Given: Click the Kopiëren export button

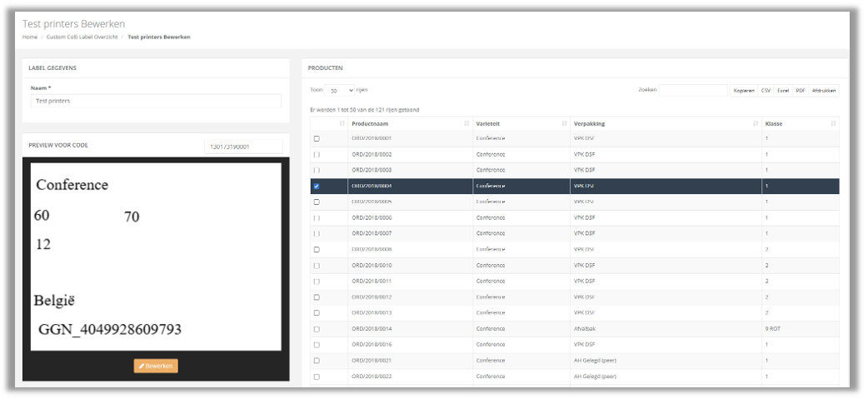Looking at the screenshot, I should click(743, 91).
